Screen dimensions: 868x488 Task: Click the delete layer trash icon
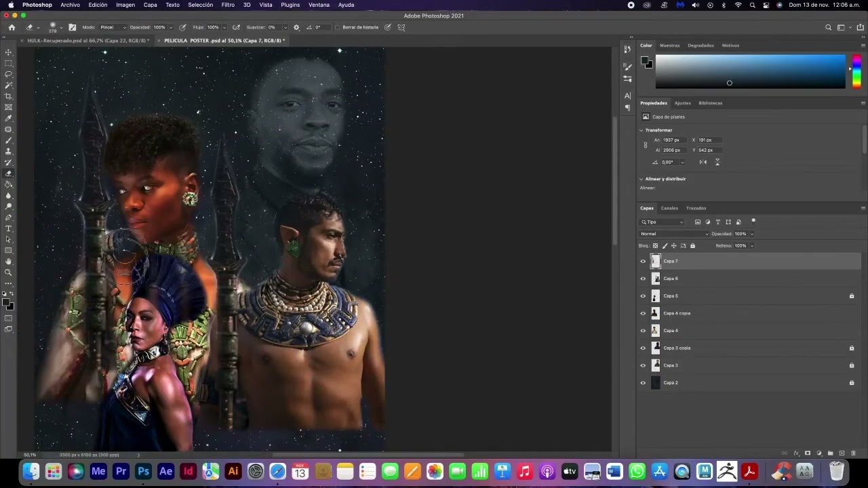[853, 453]
